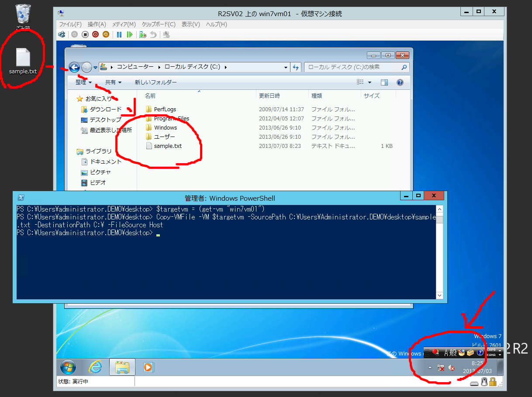Open Windows Media Player taskbar icon
The height and width of the screenshot is (397, 532).
[148, 367]
